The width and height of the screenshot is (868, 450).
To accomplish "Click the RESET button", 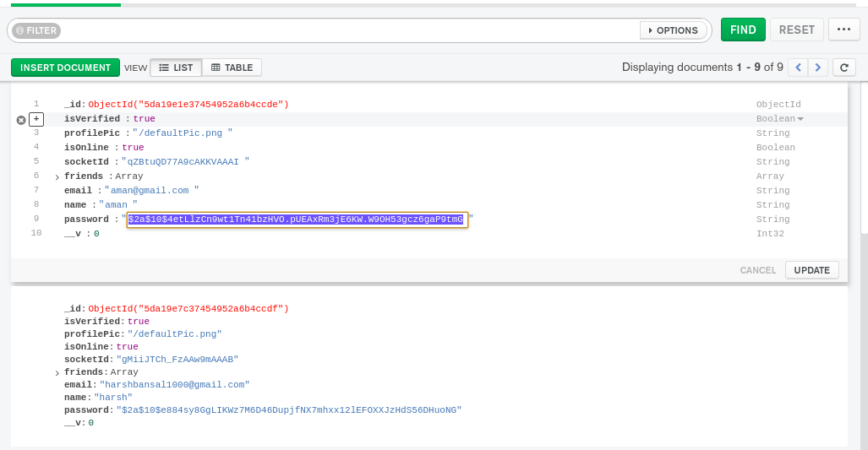I will pyautogui.click(x=797, y=30).
